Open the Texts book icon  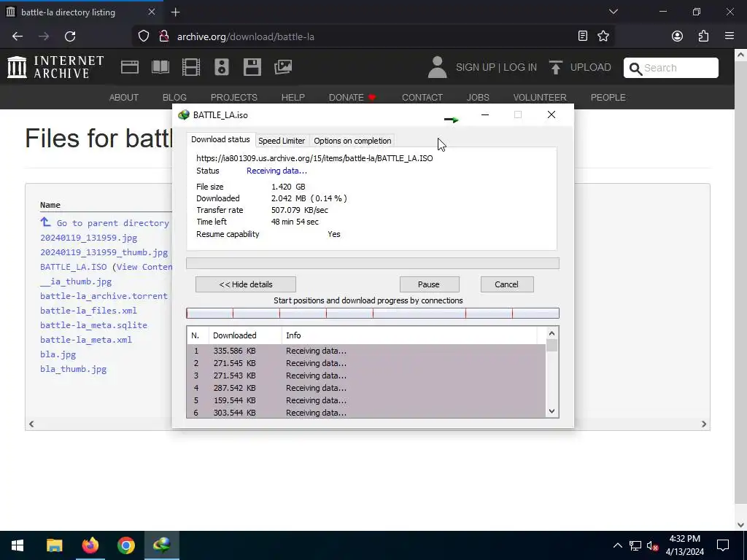point(160,67)
